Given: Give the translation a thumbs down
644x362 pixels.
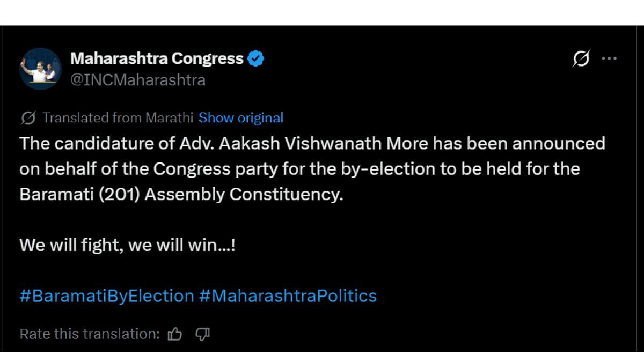Looking at the screenshot, I should pos(202,334).
